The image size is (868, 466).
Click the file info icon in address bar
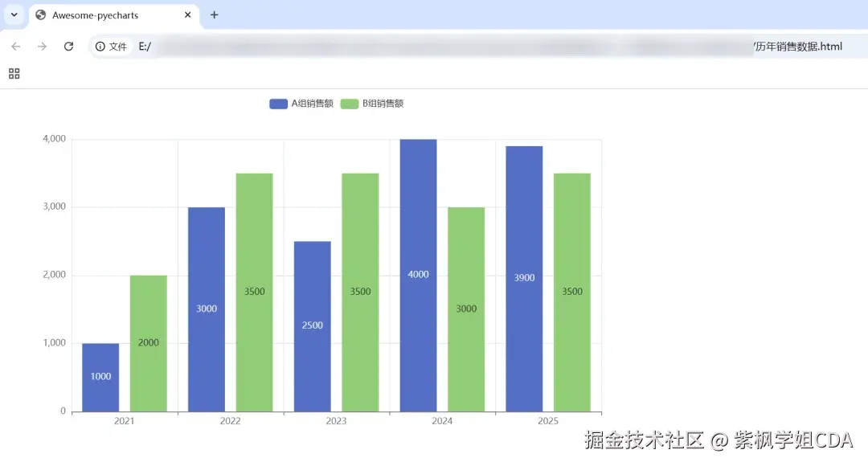click(100, 47)
